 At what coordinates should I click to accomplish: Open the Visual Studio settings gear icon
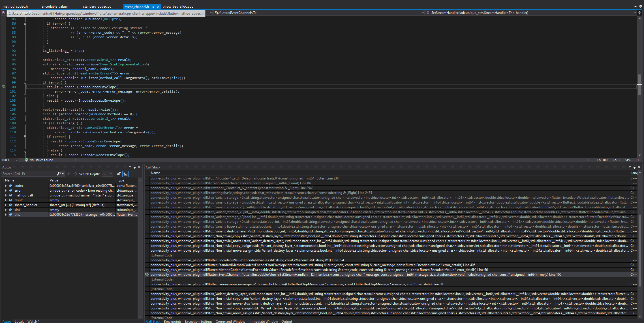(641, 6)
